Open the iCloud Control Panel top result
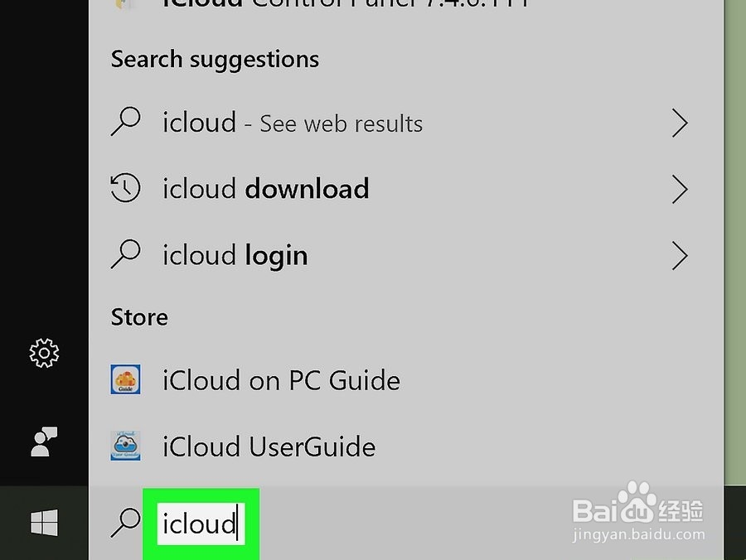 point(345,5)
